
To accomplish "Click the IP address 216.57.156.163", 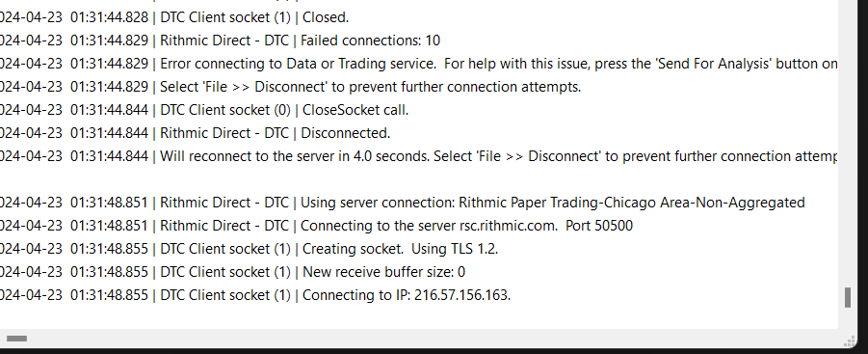I will [x=461, y=295].
